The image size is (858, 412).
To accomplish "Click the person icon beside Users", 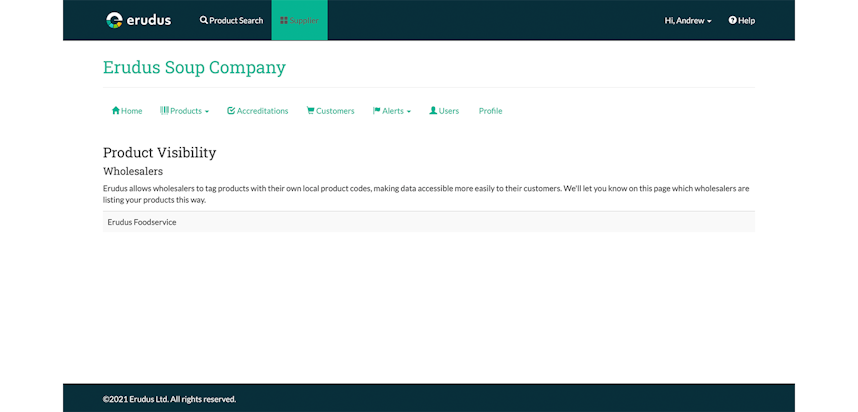I will pos(433,111).
